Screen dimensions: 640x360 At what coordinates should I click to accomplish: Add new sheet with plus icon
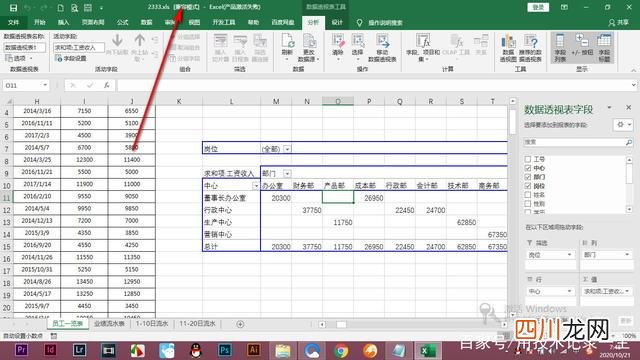[240, 324]
